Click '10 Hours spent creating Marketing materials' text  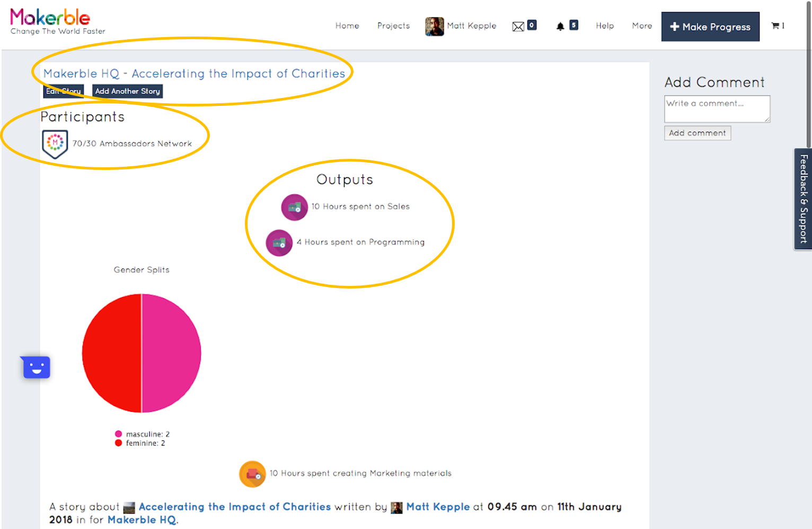click(x=360, y=473)
